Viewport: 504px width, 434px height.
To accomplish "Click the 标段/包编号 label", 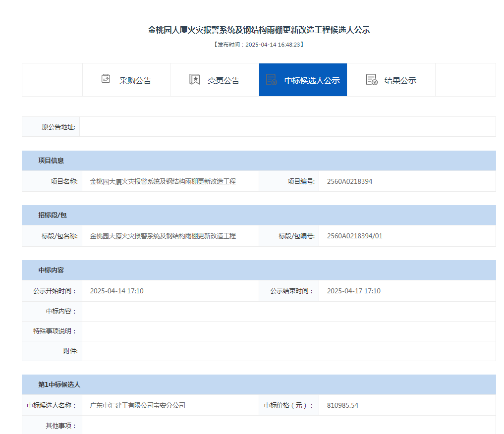I will pyautogui.click(x=297, y=236).
